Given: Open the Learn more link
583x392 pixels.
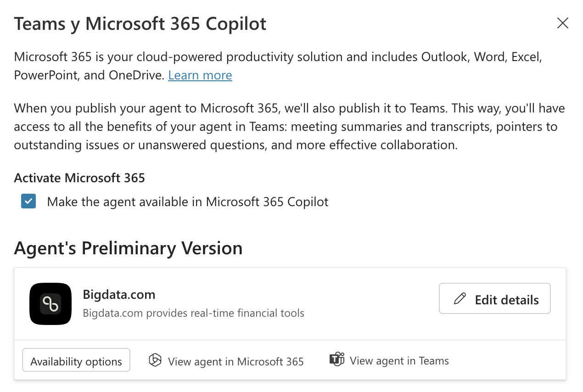Looking at the screenshot, I should pyautogui.click(x=200, y=75).
